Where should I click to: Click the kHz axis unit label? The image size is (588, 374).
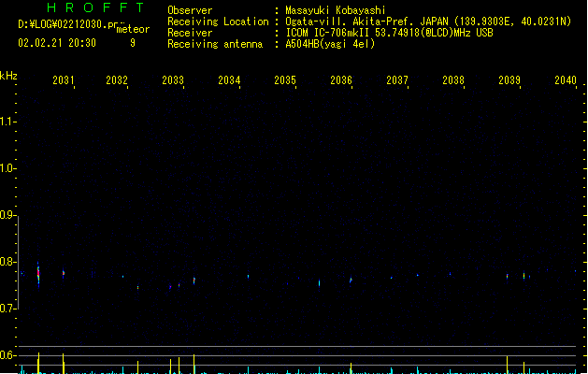(8, 76)
